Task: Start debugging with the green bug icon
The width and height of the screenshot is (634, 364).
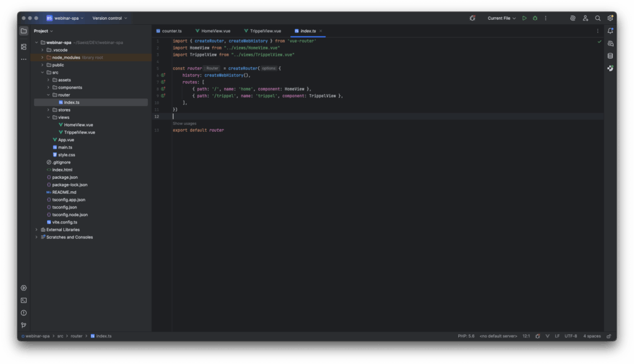Action: [535, 19]
